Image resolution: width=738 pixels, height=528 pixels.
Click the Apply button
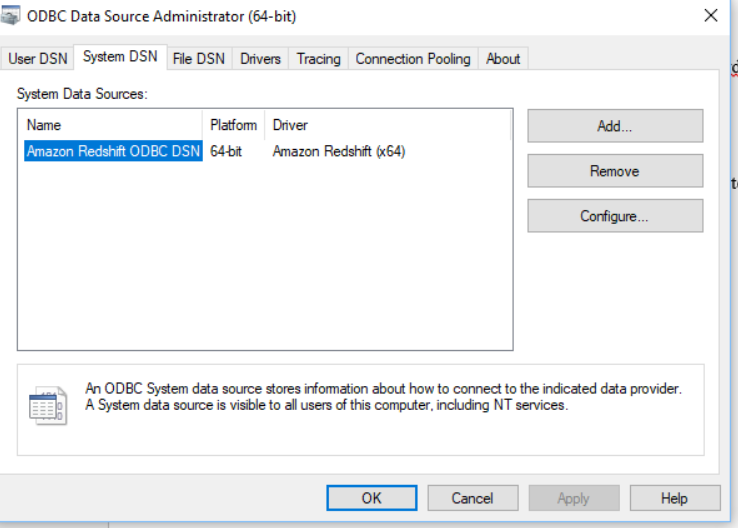574,498
